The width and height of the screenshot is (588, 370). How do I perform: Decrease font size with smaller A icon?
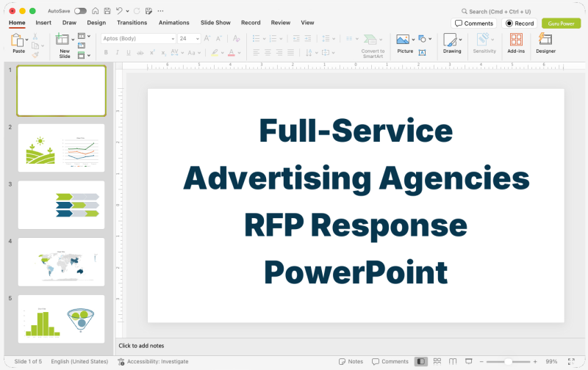pos(219,38)
